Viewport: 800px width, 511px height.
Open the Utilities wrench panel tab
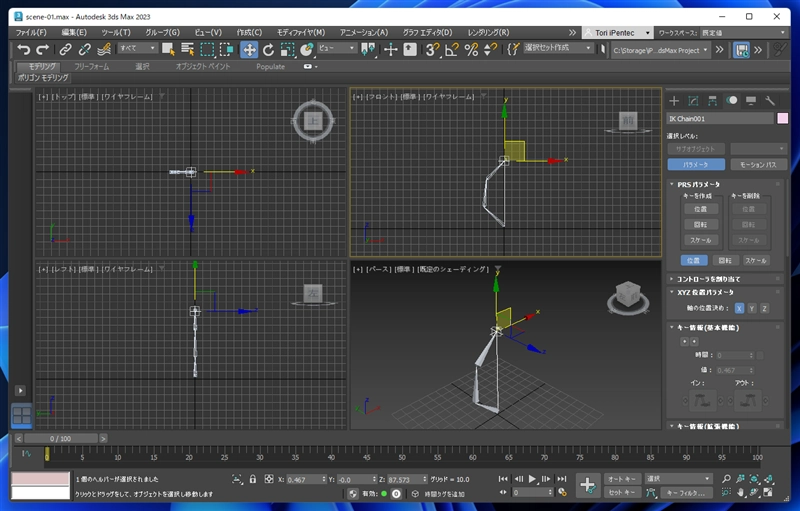(770, 100)
